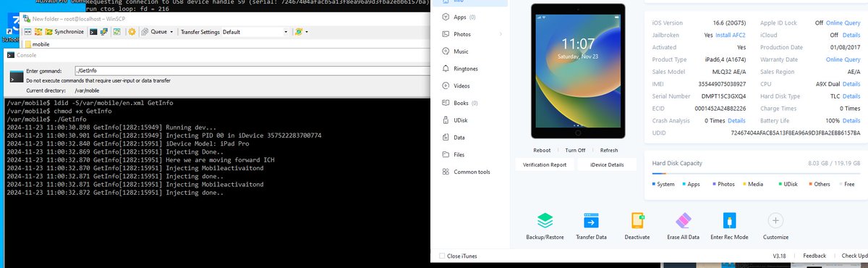Image resolution: width=868 pixels, height=268 pixels.
Task: Click the Deactivate device icon
Action: tap(637, 221)
